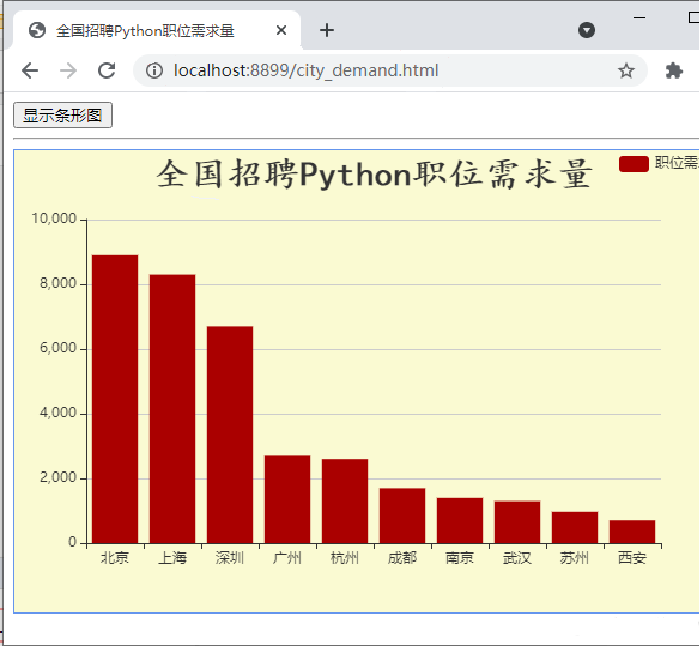Open the extensions puzzle icon

[674, 70]
